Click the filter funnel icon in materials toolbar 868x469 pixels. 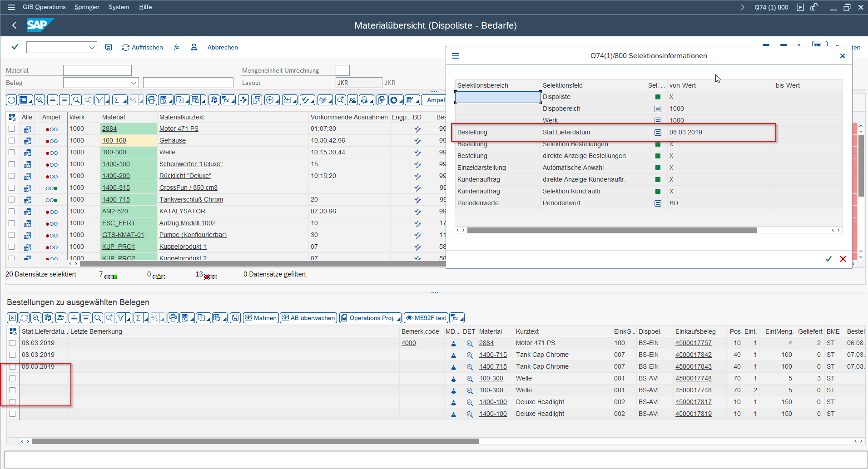pyautogui.click(x=99, y=100)
